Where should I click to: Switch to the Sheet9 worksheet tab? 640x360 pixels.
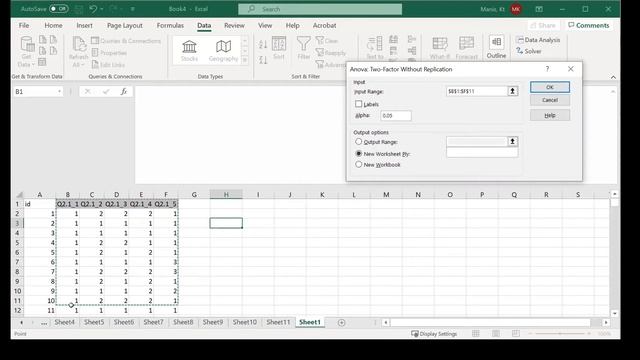point(213,322)
